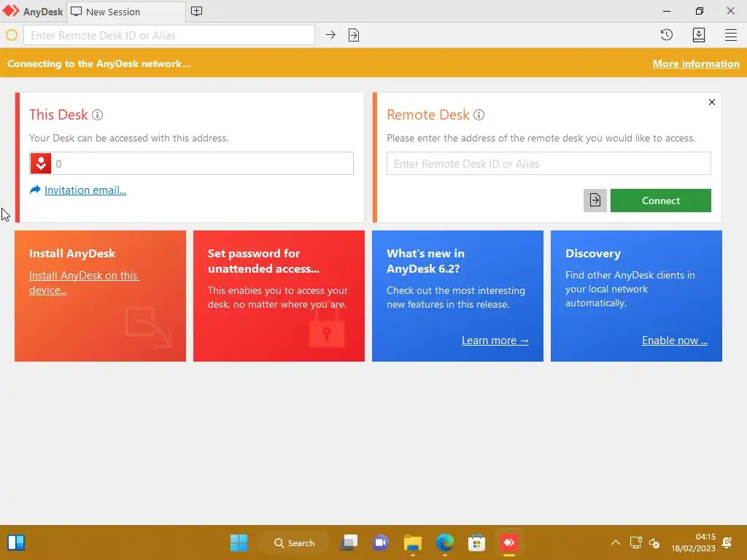Open Windows Start menu
Viewport: 747px width, 560px height.
click(239, 542)
